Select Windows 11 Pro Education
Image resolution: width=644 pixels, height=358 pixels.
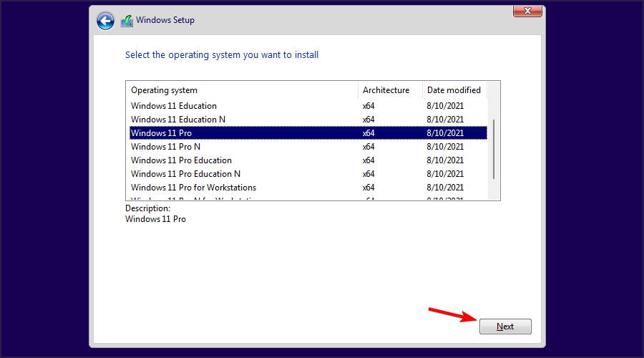tap(181, 160)
